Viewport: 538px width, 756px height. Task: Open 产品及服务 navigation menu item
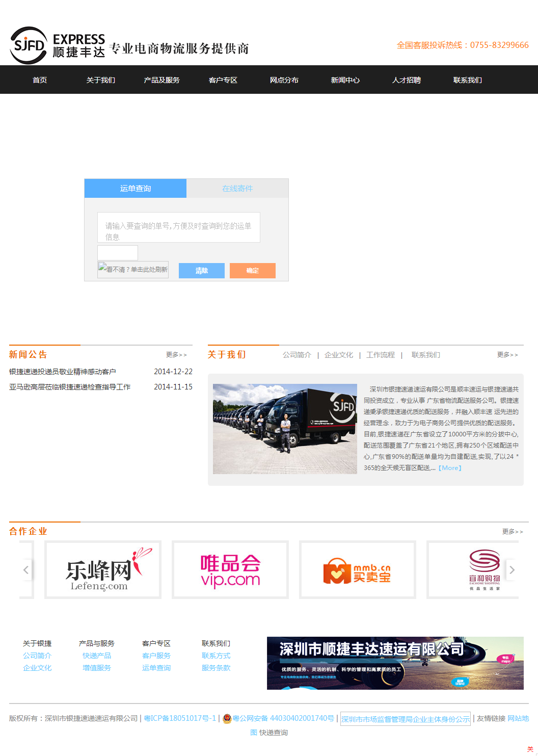[x=162, y=80]
